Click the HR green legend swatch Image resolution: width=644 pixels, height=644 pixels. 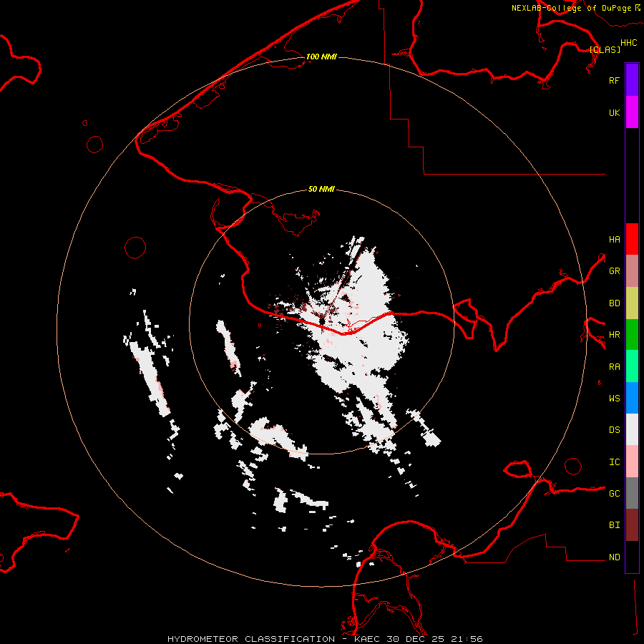pyautogui.click(x=632, y=335)
